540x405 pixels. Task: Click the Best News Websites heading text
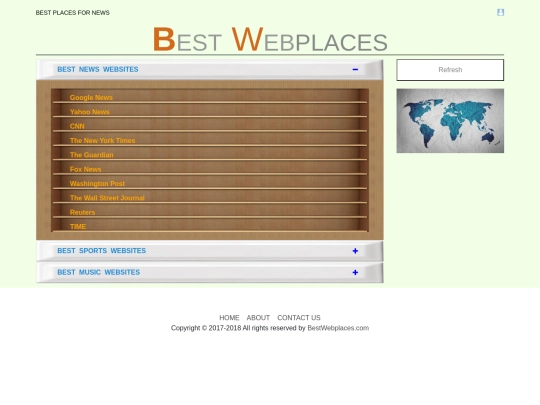(x=98, y=70)
